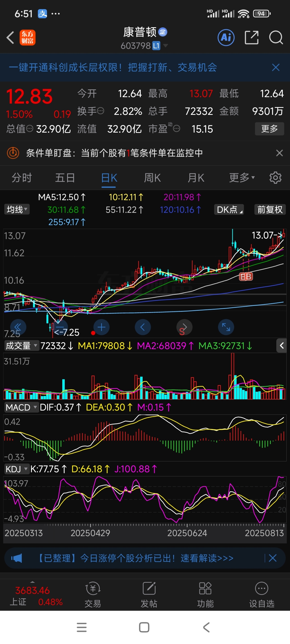
Task: Tap the DIF:0.37 MACD value
Action: [60, 407]
